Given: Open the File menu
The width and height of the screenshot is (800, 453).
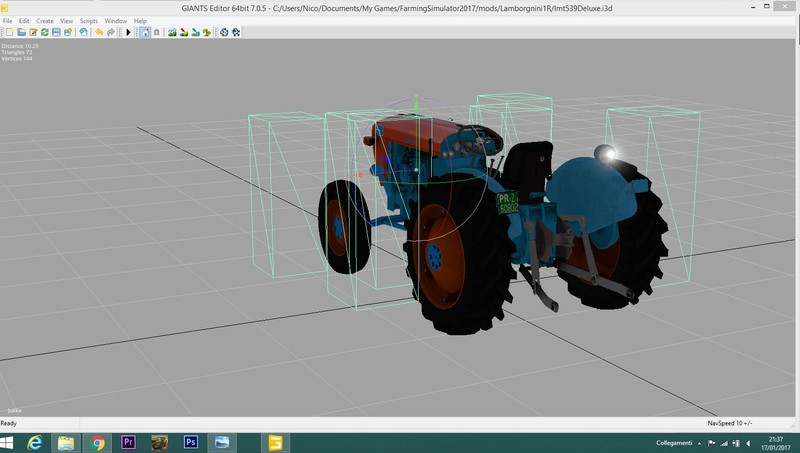Looking at the screenshot, I should 7,20.
